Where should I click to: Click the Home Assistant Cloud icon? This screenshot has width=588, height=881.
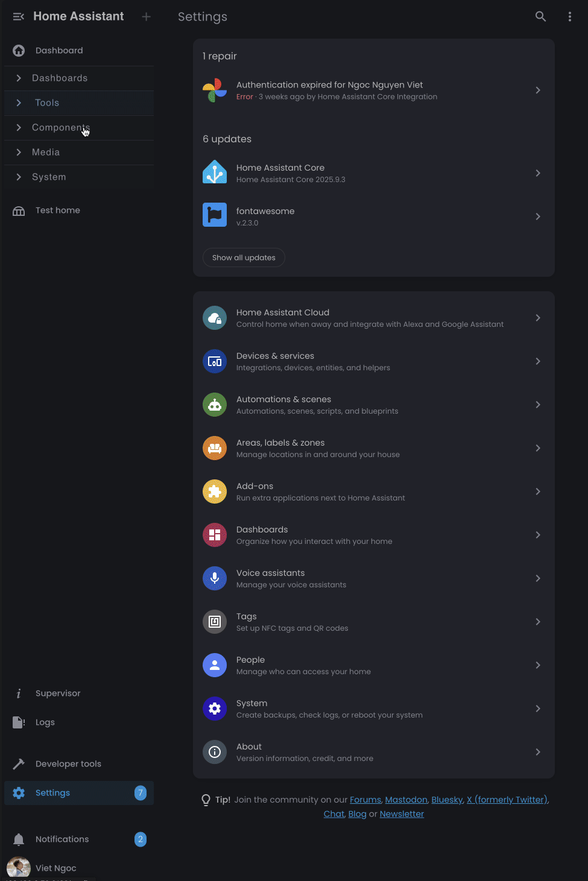[215, 318]
